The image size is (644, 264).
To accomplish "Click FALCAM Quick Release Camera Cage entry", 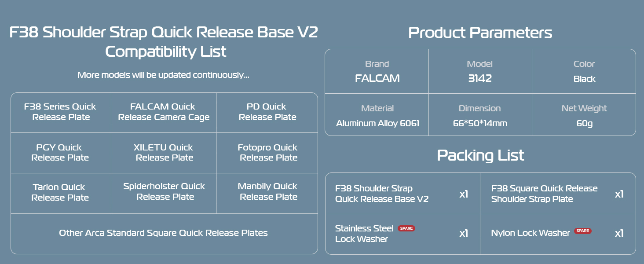I will click(x=164, y=112).
